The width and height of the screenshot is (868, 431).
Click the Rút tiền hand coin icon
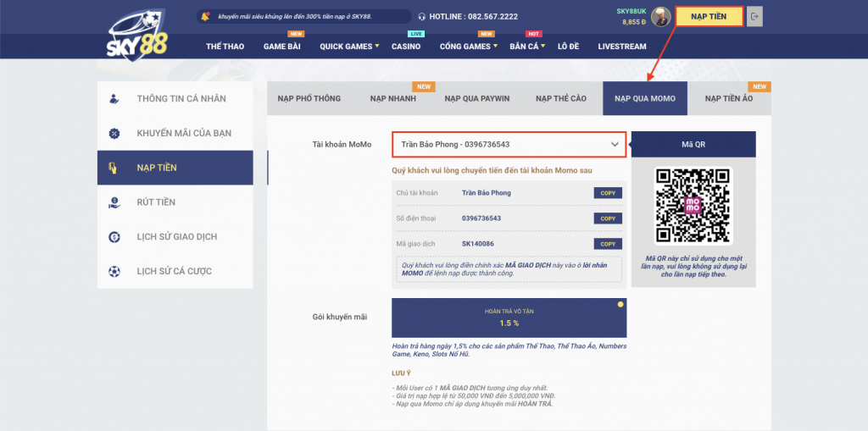114,202
